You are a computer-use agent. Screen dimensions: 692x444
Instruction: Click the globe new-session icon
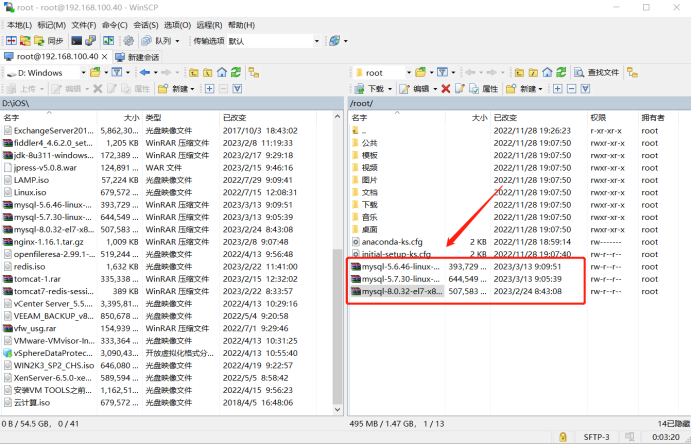coord(335,41)
